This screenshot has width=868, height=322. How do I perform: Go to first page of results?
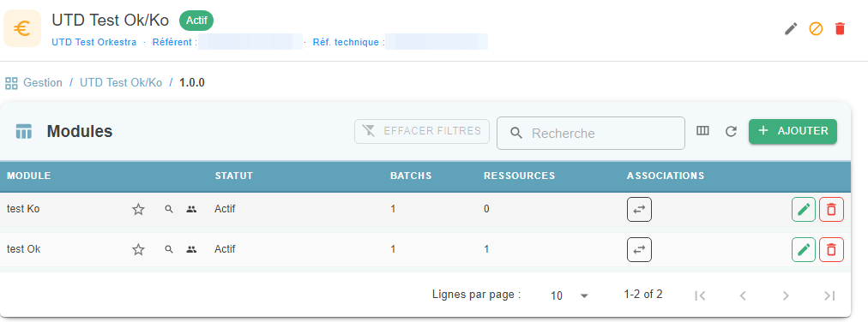(700, 295)
